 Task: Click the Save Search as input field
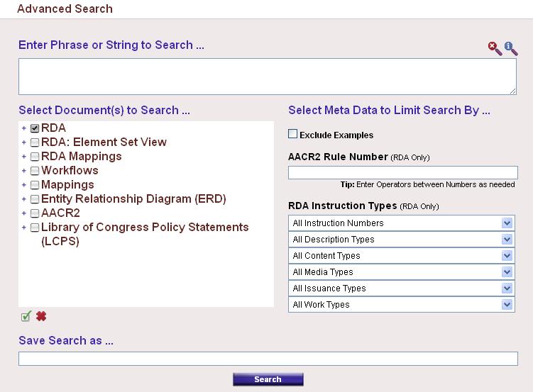[268, 359]
